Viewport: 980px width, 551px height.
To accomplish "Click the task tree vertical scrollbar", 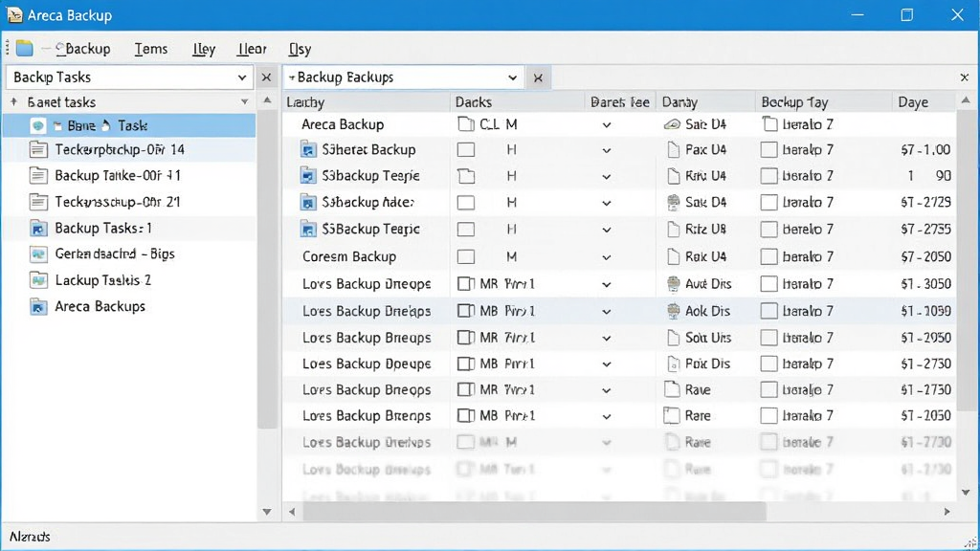I will [267, 270].
